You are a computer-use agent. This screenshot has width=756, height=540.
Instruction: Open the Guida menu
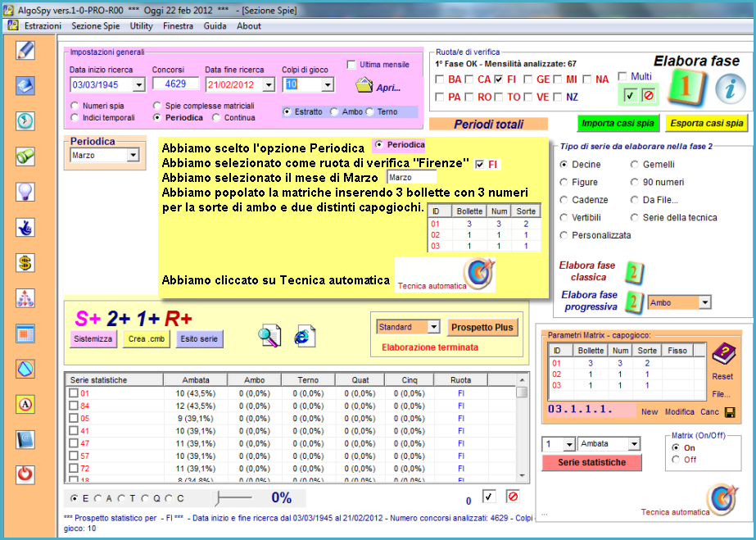215,26
